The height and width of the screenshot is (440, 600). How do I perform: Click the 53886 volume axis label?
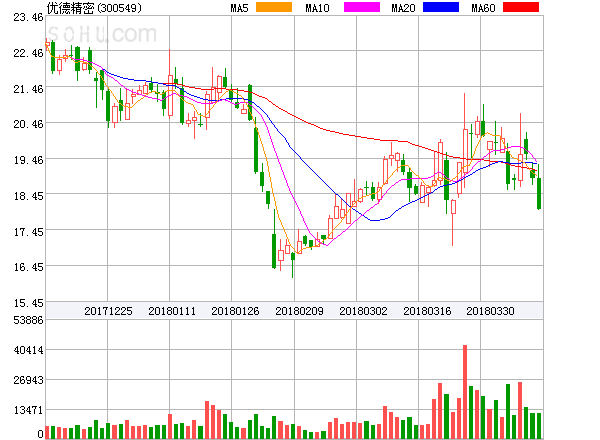point(28,320)
